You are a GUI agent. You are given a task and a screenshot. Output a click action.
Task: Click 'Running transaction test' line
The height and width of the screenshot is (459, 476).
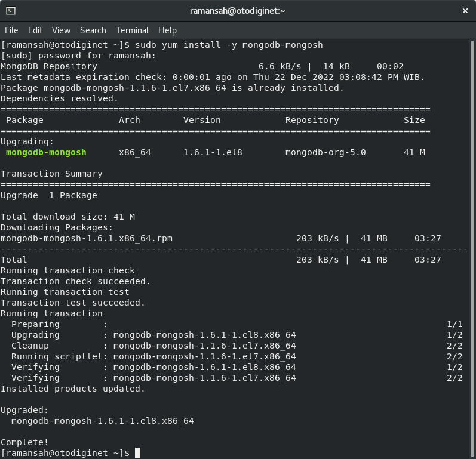click(x=65, y=292)
